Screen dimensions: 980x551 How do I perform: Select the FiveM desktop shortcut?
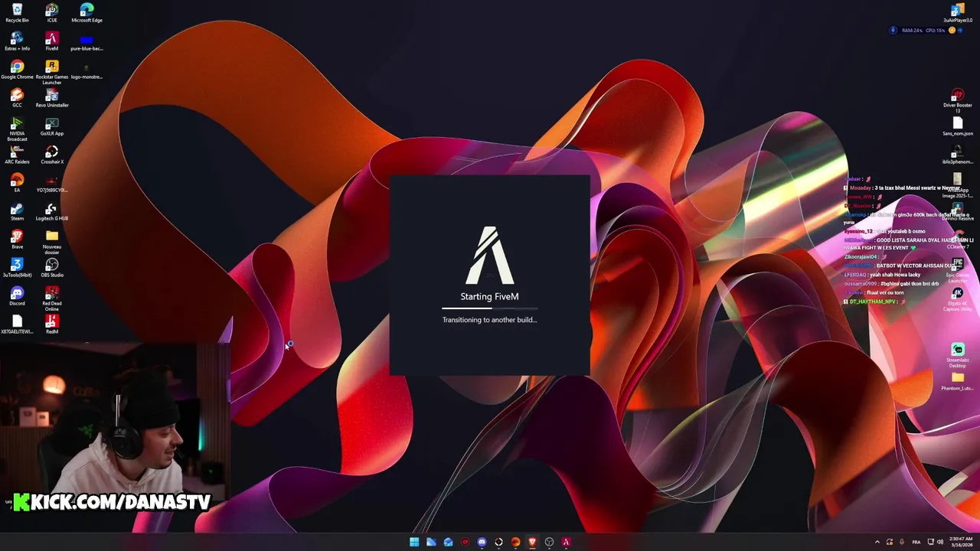51,41
